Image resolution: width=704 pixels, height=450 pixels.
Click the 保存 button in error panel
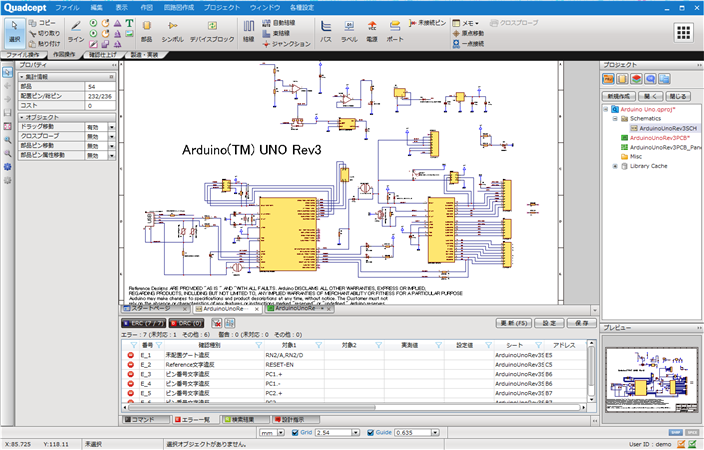pos(581,323)
